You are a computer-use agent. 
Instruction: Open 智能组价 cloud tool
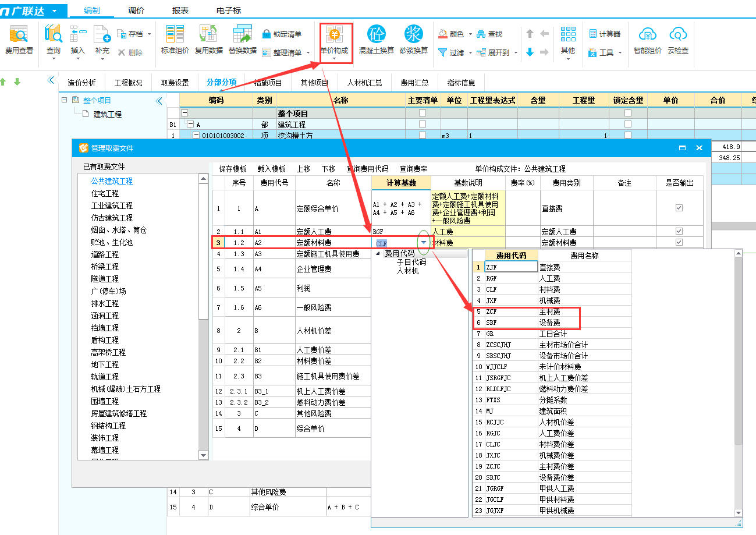click(x=647, y=40)
